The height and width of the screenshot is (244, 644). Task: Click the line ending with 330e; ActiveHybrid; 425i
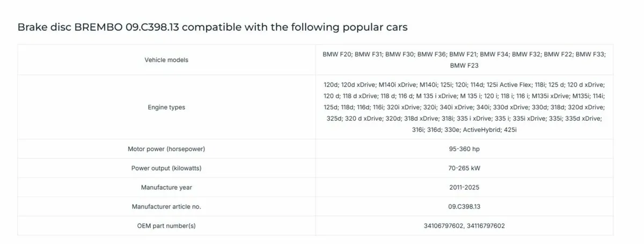point(464,130)
